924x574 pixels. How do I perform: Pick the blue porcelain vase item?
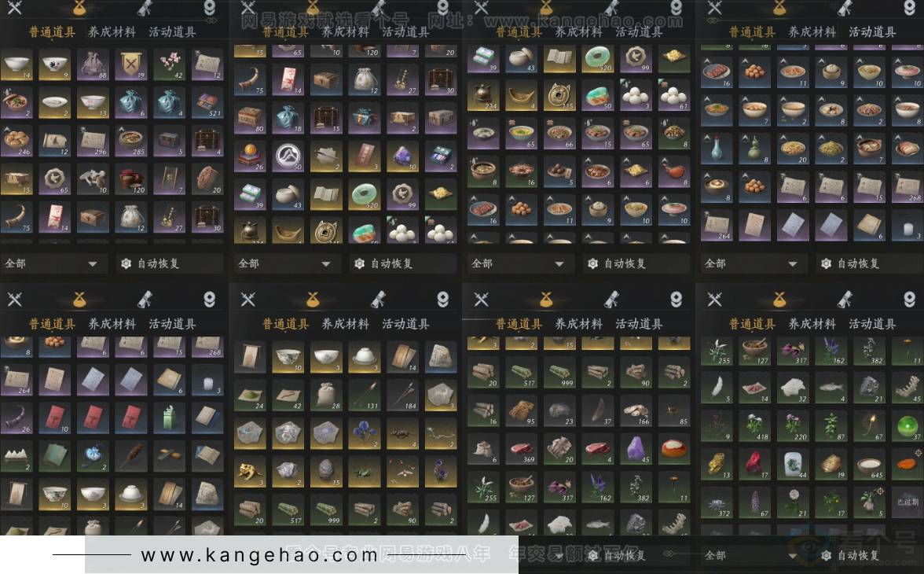click(717, 149)
